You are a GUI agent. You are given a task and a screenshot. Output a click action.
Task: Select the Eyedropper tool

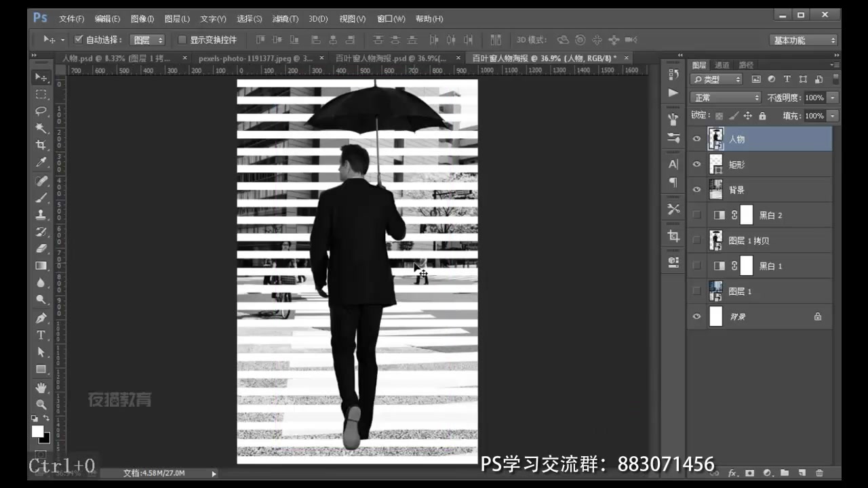click(x=41, y=163)
